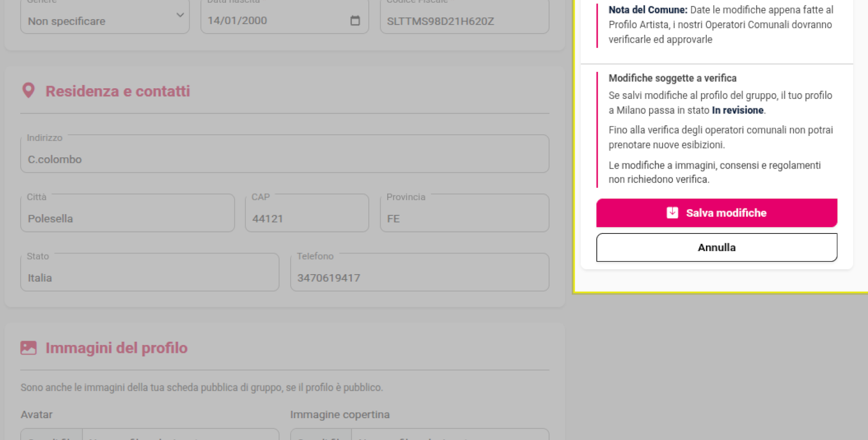Click the Residenza e contatti heading
This screenshot has height=440, width=868.
[117, 91]
